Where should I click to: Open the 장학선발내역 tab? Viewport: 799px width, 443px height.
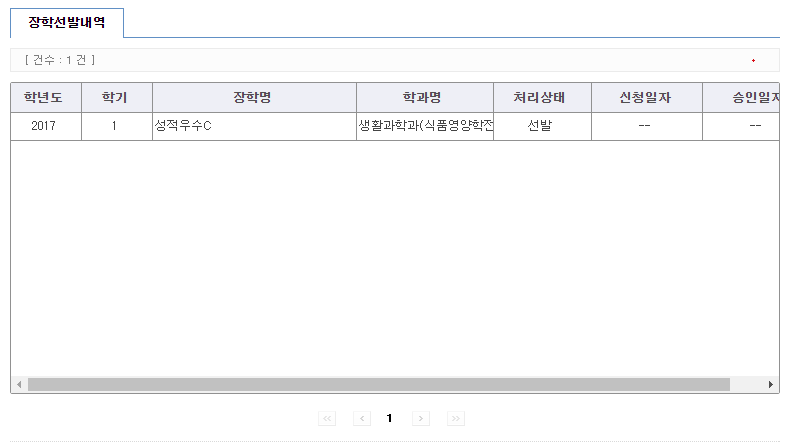(x=67, y=22)
